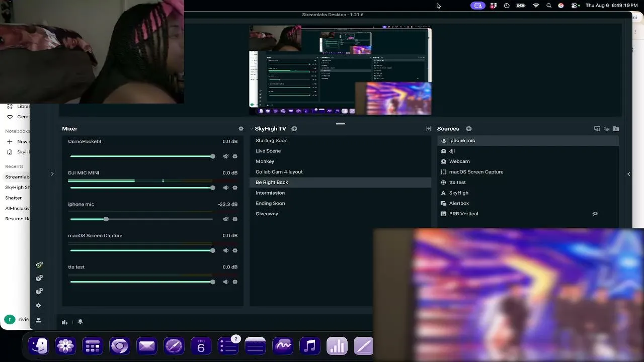This screenshot has height=362, width=644.
Task: Open the SkyHigh TV scene collection dropdown
Action: (268, 129)
